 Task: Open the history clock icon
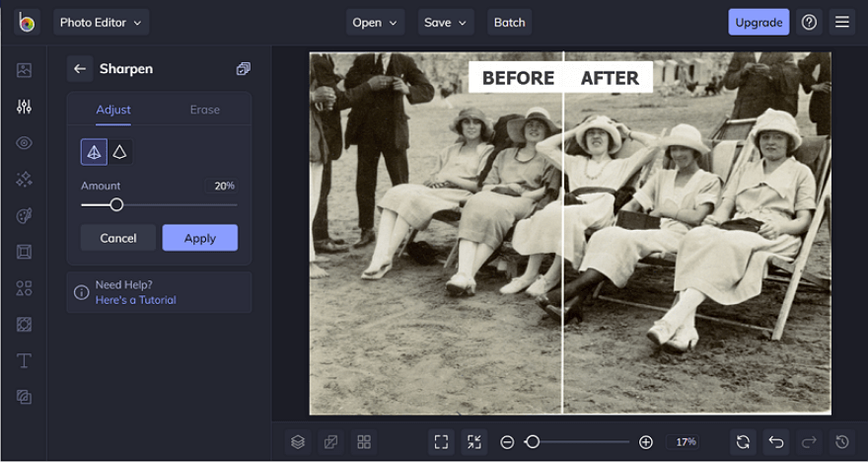(x=842, y=442)
